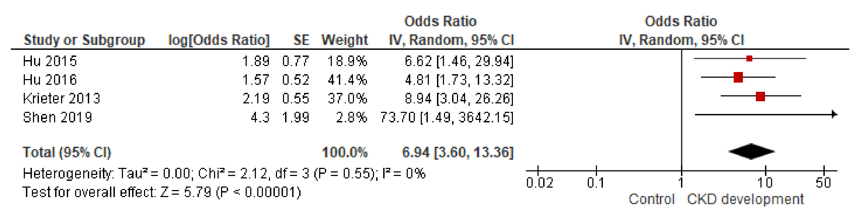Select the Hu 2015 study label
Viewport: 868px width, 222px height.
coord(50,61)
